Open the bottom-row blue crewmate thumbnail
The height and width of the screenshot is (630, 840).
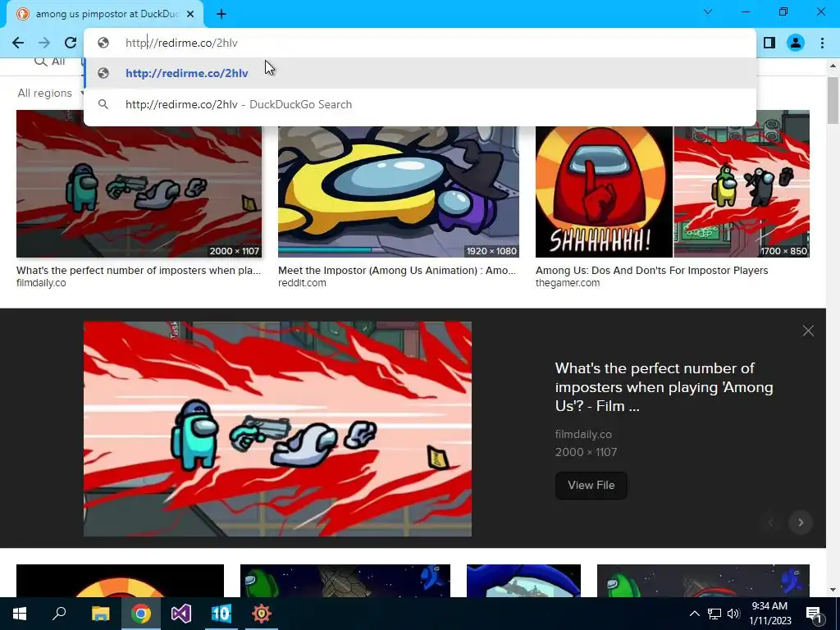tap(523, 581)
